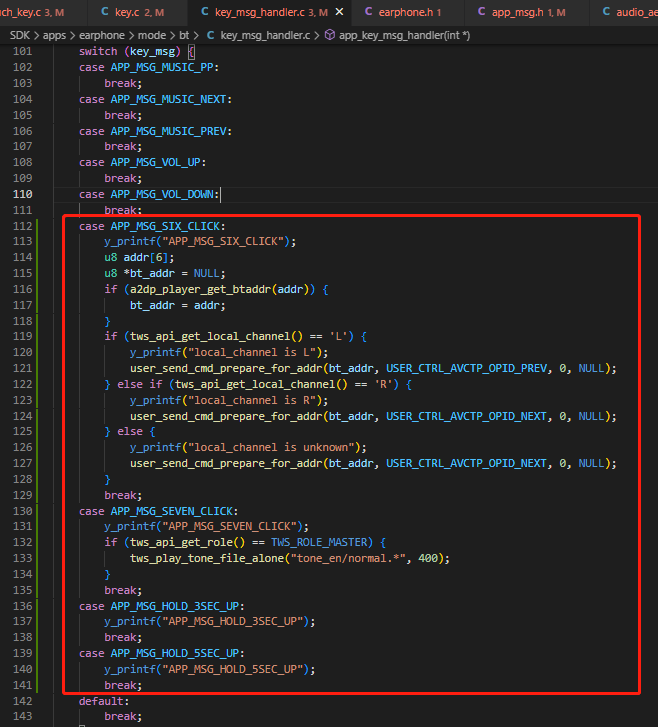This screenshot has width=658, height=727.
Task: Click the default: label on line 142
Action: pyautogui.click(x=104, y=701)
